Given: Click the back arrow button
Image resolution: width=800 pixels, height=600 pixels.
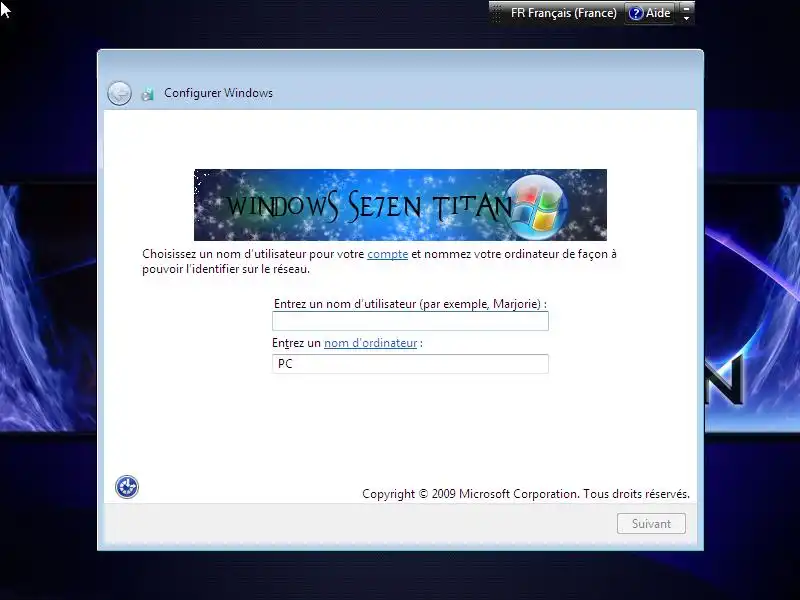Looking at the screenshot, I should coord(119,93).
